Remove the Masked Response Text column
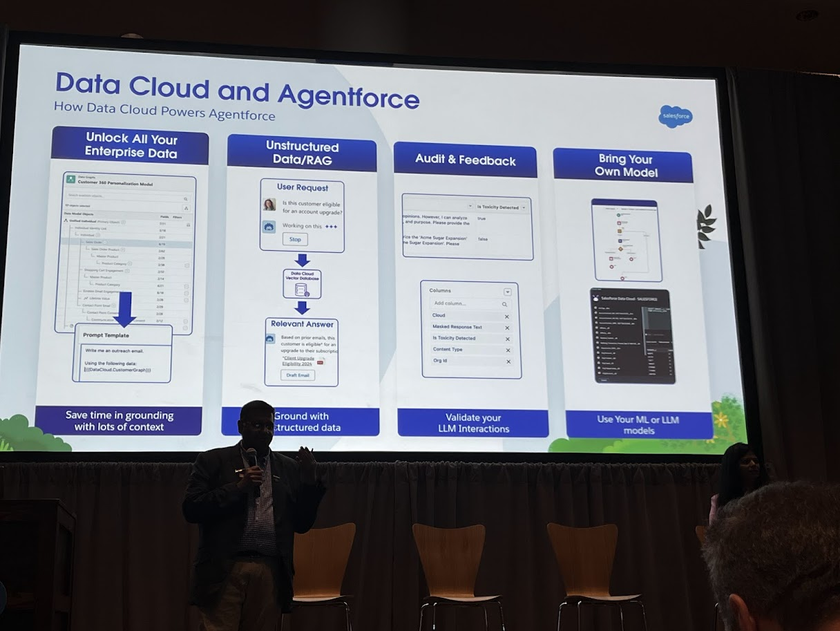This screenshot has height=631, width=840. pos(507,328)
